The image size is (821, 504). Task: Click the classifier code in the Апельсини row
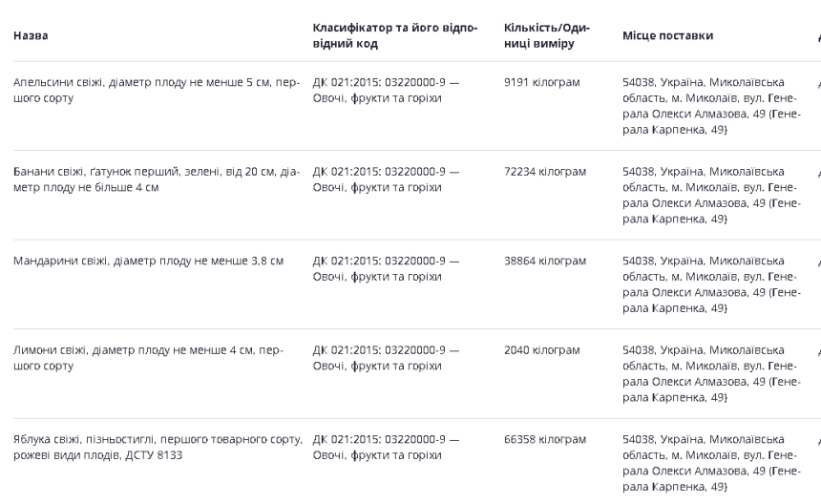point(386,90)
